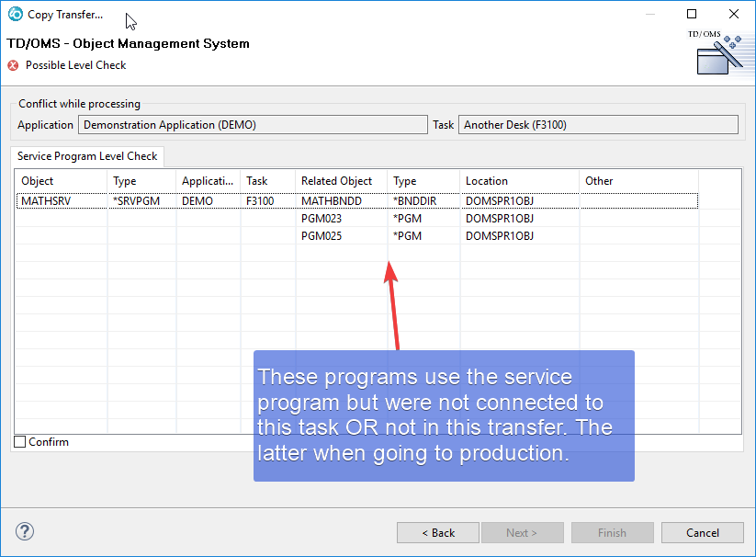Click the red Possible Level Check error icon
The width and height of the screenshot is (756, 557).
point(13,65)
